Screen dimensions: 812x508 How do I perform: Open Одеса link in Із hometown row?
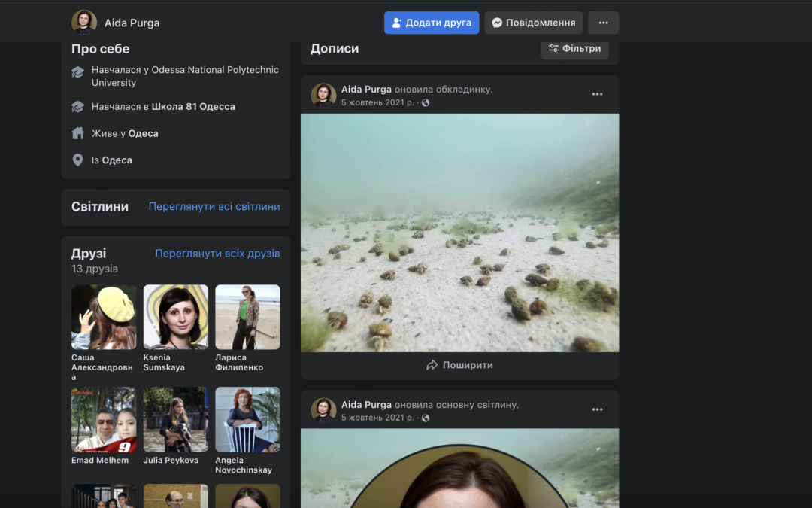tap(117, 160)
